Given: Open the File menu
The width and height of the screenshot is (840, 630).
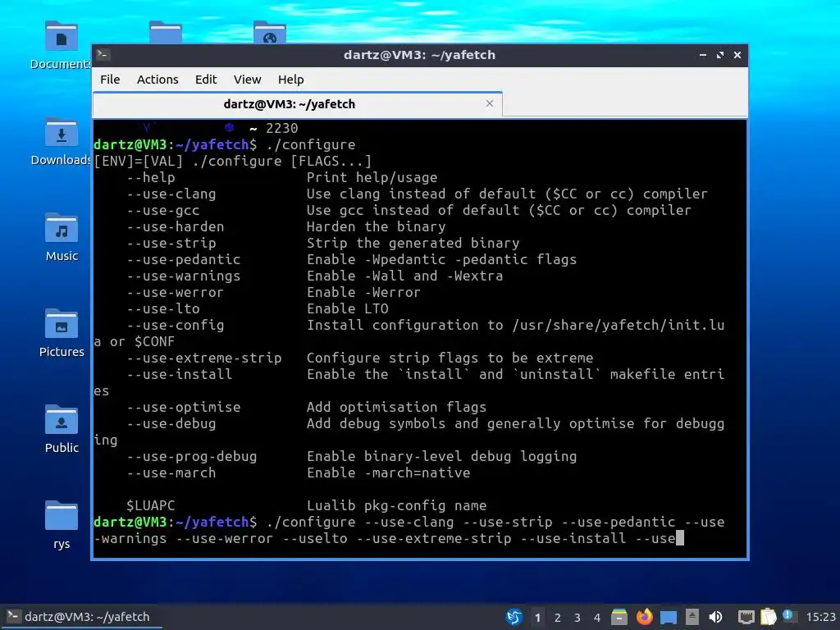Looking at the screenshot, I should (110, 80).
